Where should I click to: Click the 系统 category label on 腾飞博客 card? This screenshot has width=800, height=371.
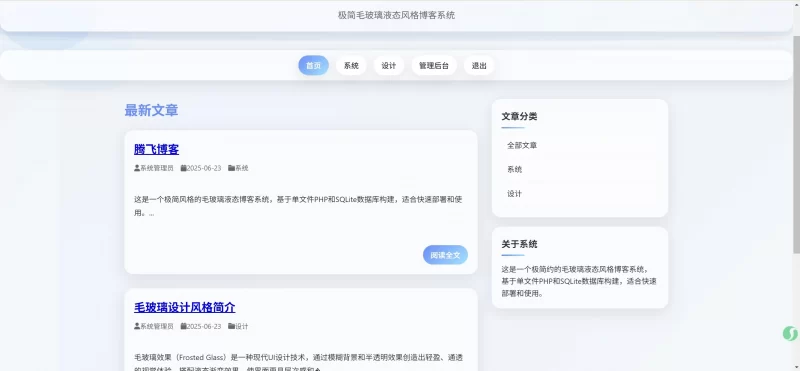[x=242, y=168]
